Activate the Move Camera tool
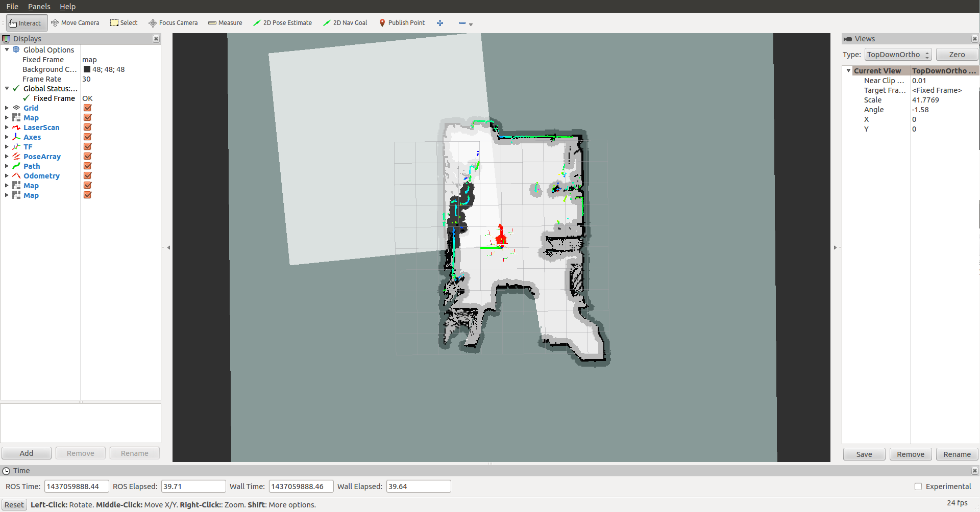This screenshot has width=980, height=512. tap(75, 23)
